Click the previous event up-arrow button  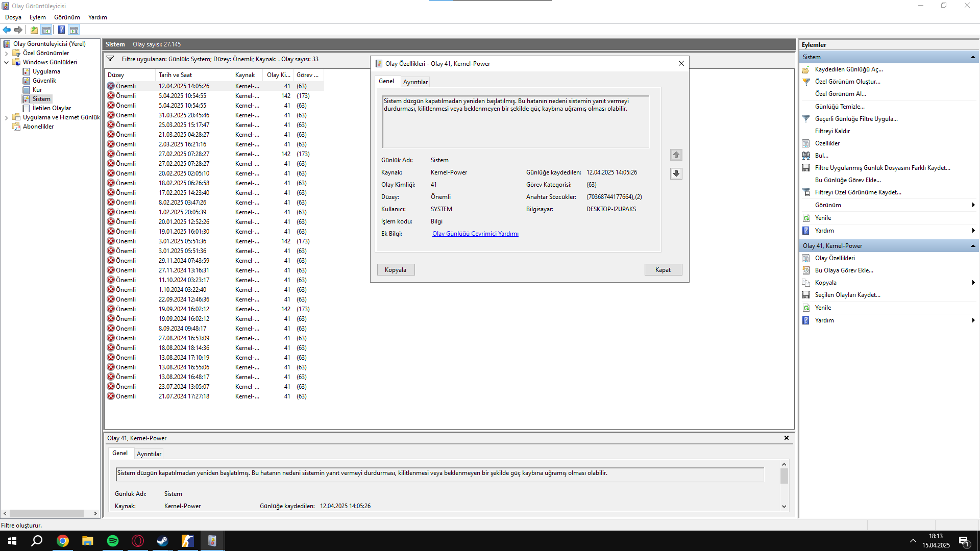676,155
